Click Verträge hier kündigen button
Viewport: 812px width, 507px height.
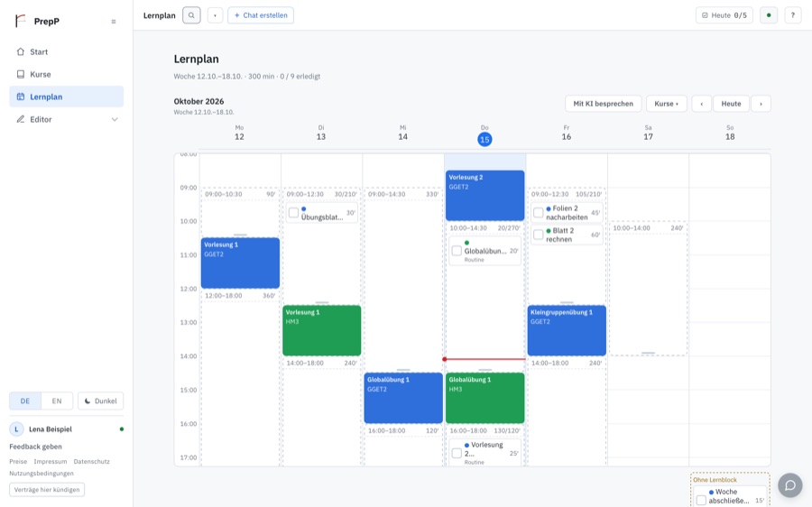click(47, 489)
